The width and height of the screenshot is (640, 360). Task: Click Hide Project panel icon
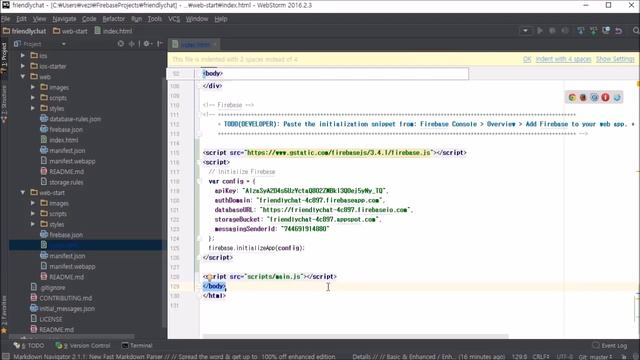coord(160,44)
